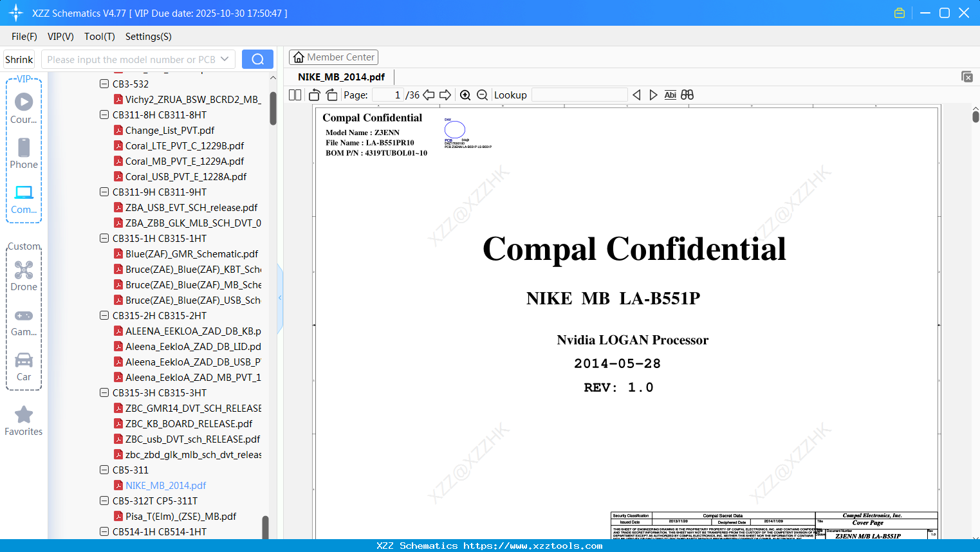Click the blue search button

pos(257,59)
